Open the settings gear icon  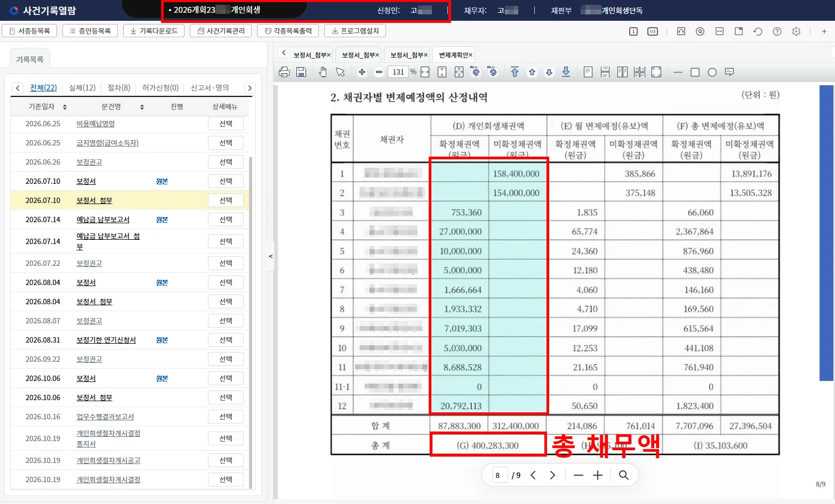(x=796, y=31)
